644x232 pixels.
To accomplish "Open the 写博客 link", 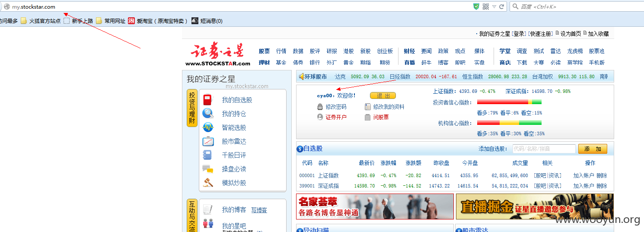I will (259, 210).
